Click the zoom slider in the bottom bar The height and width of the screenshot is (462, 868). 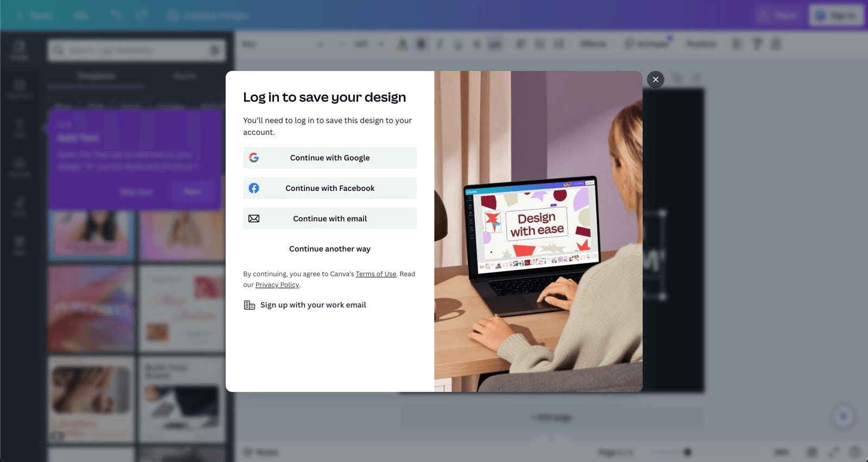(672, 452)
